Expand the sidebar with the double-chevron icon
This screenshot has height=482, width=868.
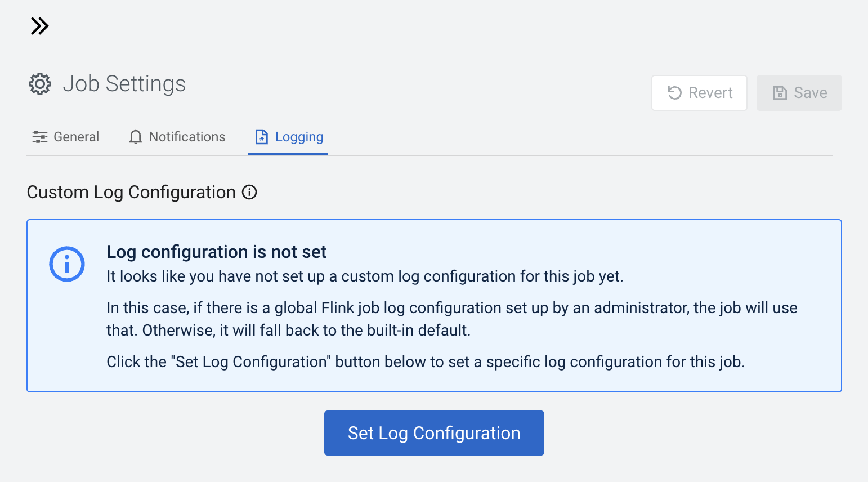click(x=39, y=26)
